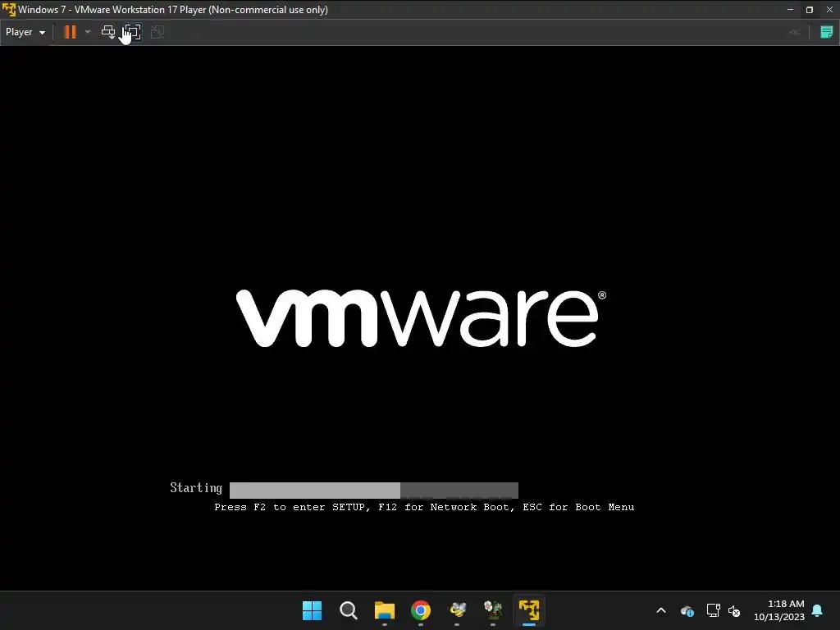The image size is (840, 630).
Task: Open network status tray icon
Action: [x=713, y=610]
